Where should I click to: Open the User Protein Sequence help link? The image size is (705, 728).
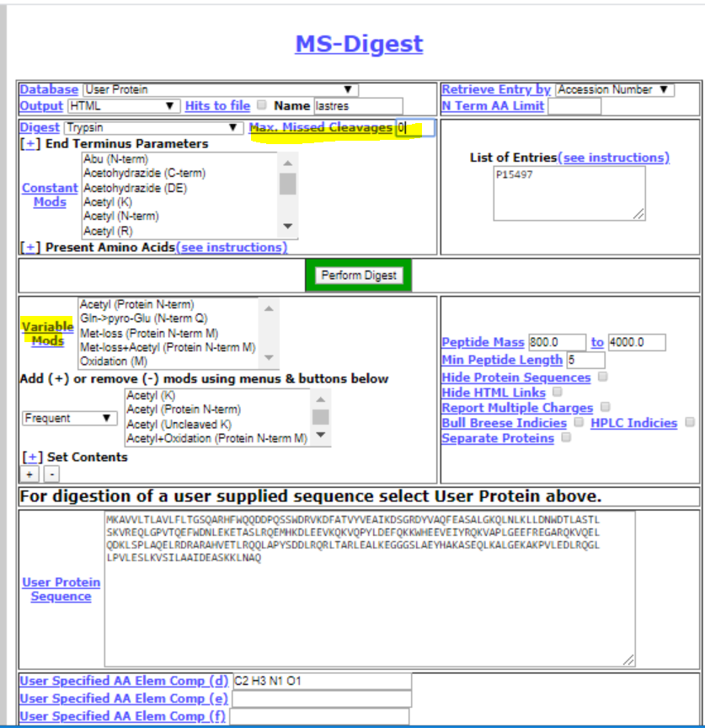[61, 590]
